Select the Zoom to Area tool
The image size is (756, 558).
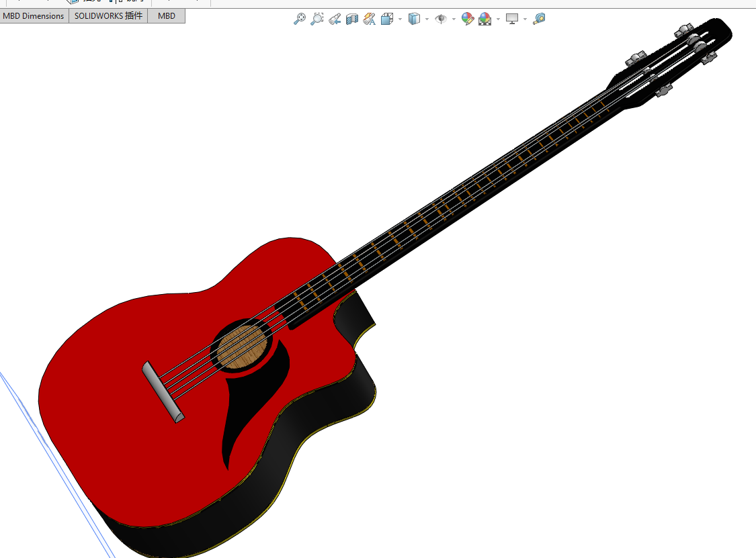[x=317, y=19]
